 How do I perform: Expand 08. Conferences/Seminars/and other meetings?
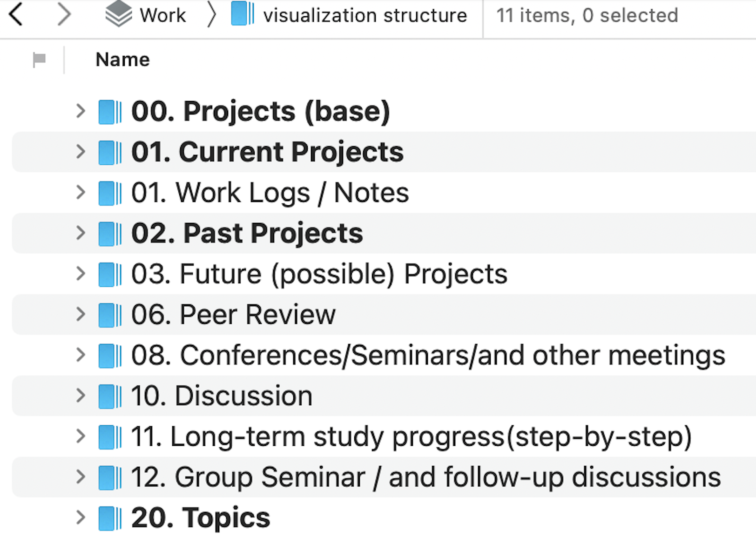tap(81, 355)
